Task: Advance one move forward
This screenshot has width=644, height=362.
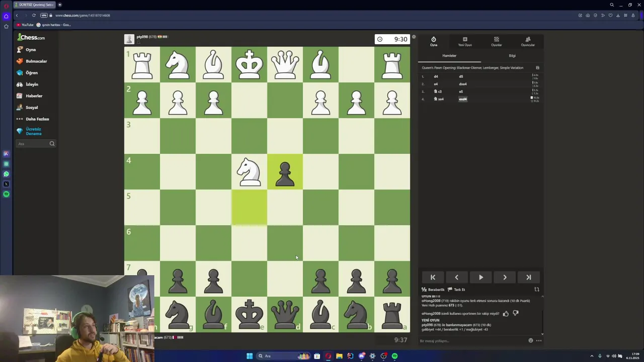Action: click(505, 278)
